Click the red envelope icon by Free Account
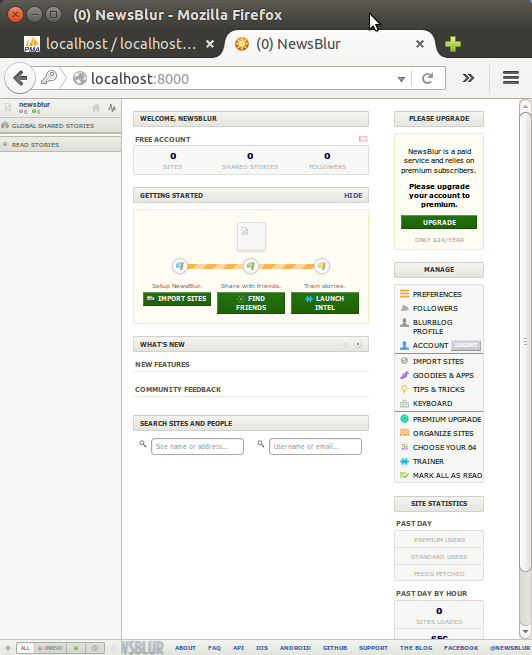Viewport: 532px width, 655px height. click(x=363, y=139)
